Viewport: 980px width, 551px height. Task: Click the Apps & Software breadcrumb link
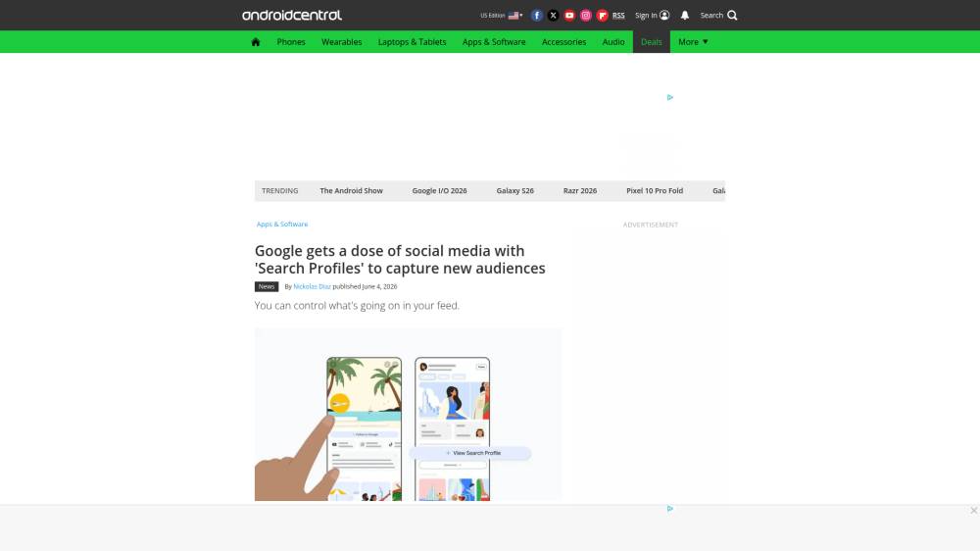(x=282, y=224)
